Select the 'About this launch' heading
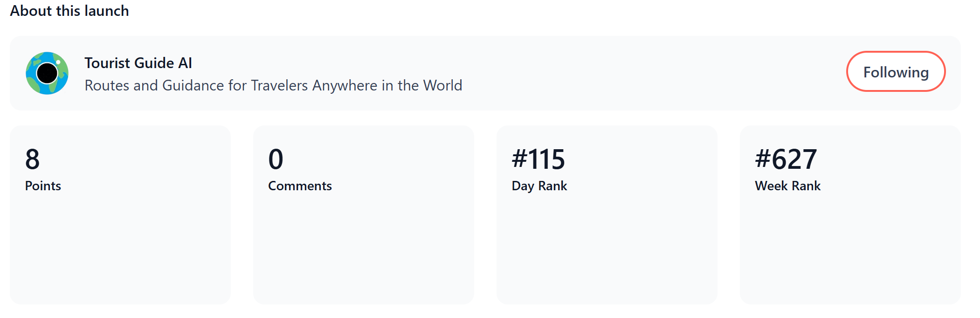The image size is (980, 318). click(x=69, y=11)
